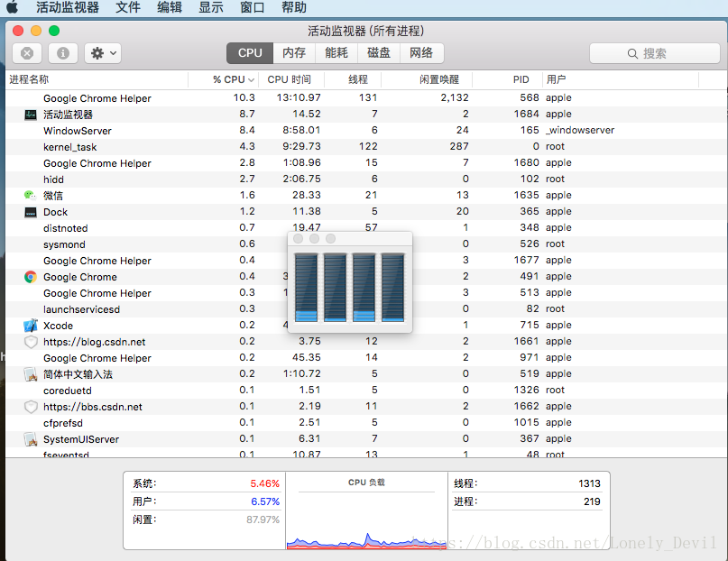Viewport: 728px width, 561px height.
Task: Click the 13:10.97 CPU time cell
Action: click(x=299, y=98)
